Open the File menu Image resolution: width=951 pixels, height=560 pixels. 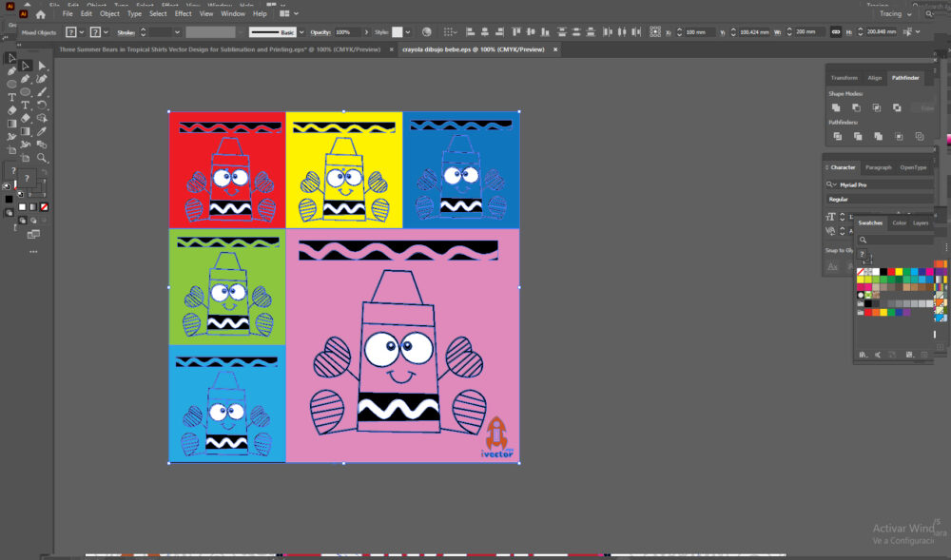68,13
